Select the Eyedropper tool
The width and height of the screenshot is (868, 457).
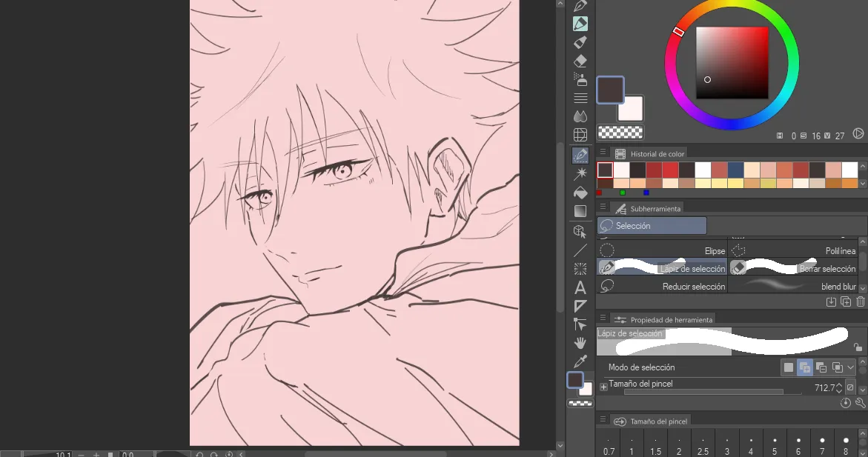580,361
